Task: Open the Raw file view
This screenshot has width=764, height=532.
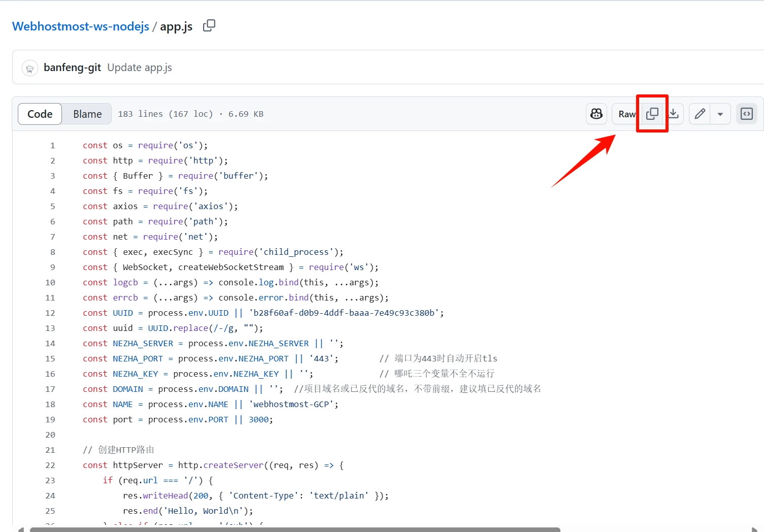Action: tap(626, 114)
